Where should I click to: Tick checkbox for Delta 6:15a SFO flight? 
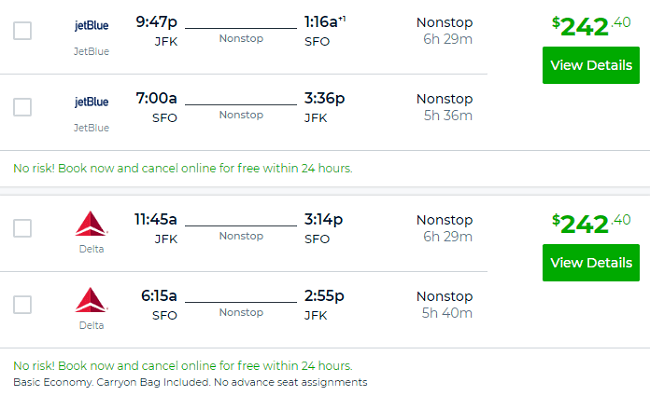point(22,304)
